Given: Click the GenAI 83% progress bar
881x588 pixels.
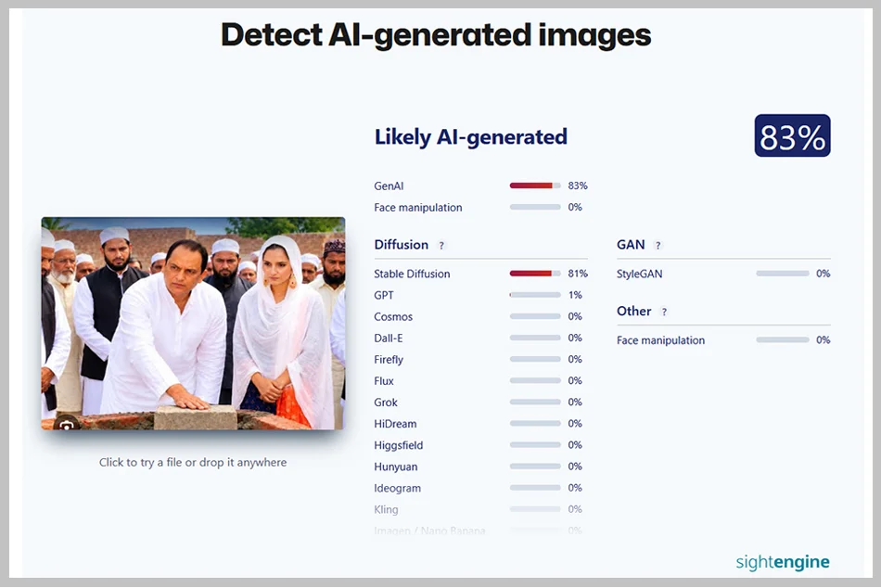Looking at the screenshot, I should pyautogui.click(x=535, y=185).
